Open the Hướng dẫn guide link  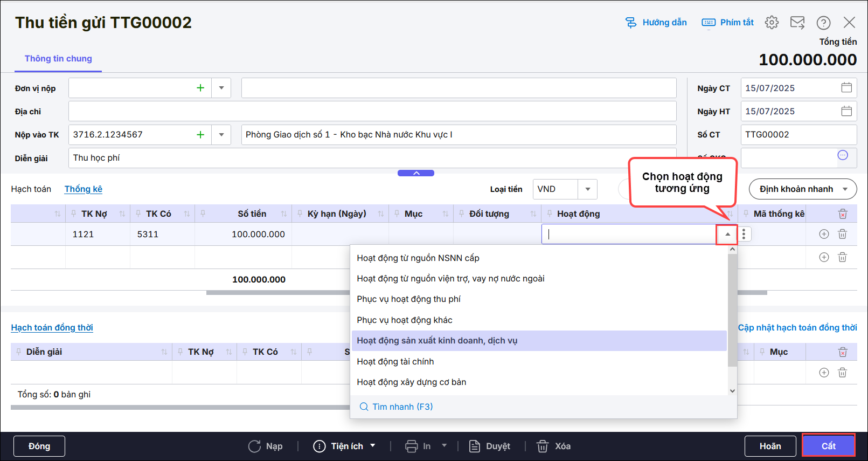[x=656, y=23]
